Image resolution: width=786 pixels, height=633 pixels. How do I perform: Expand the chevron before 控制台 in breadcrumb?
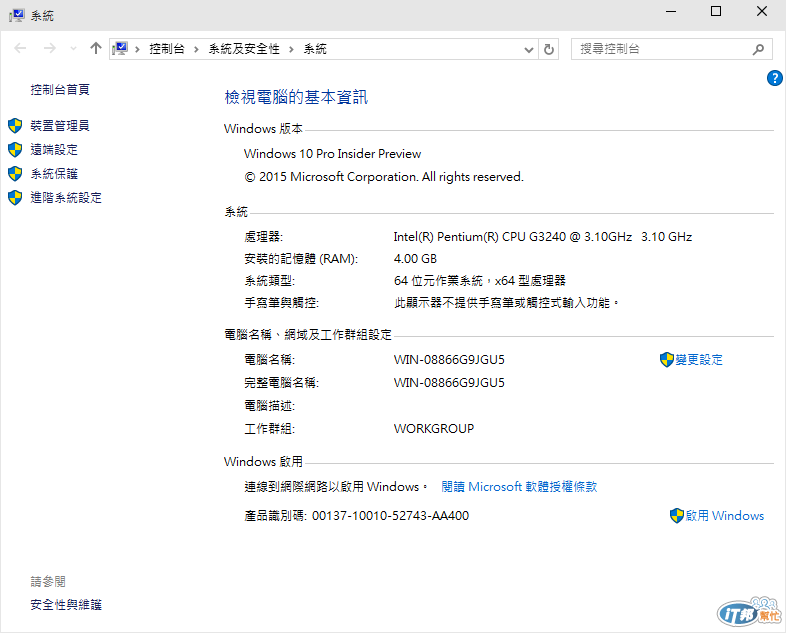tap(137, 49)
